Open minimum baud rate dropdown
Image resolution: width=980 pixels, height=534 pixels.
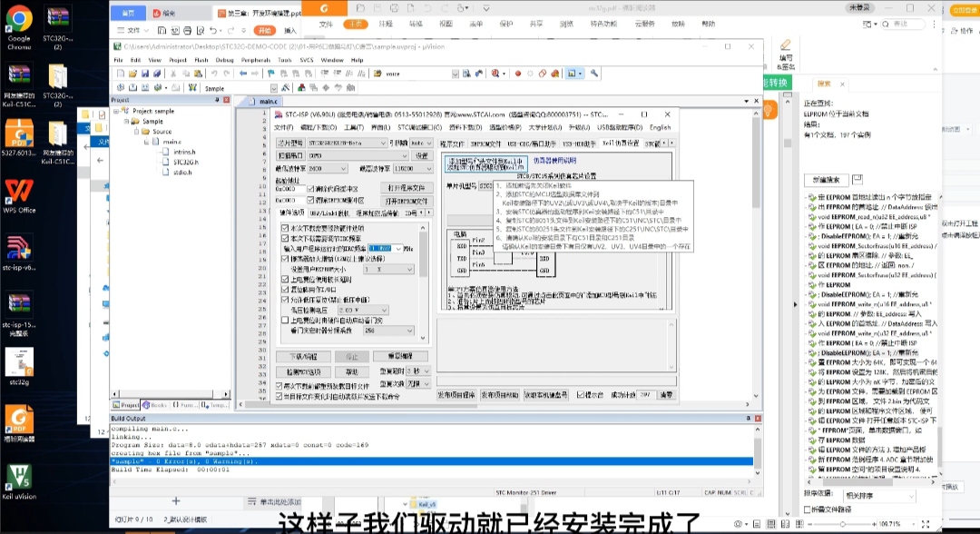(327, 169)
